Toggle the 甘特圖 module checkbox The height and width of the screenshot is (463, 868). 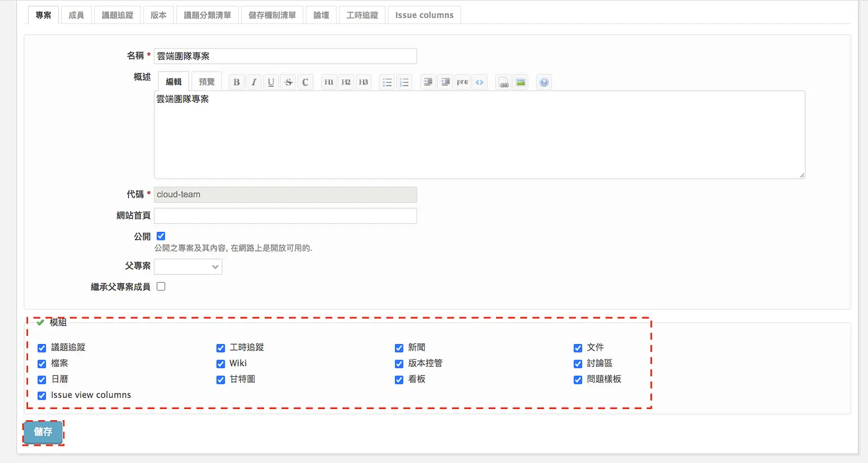(221, 379)
